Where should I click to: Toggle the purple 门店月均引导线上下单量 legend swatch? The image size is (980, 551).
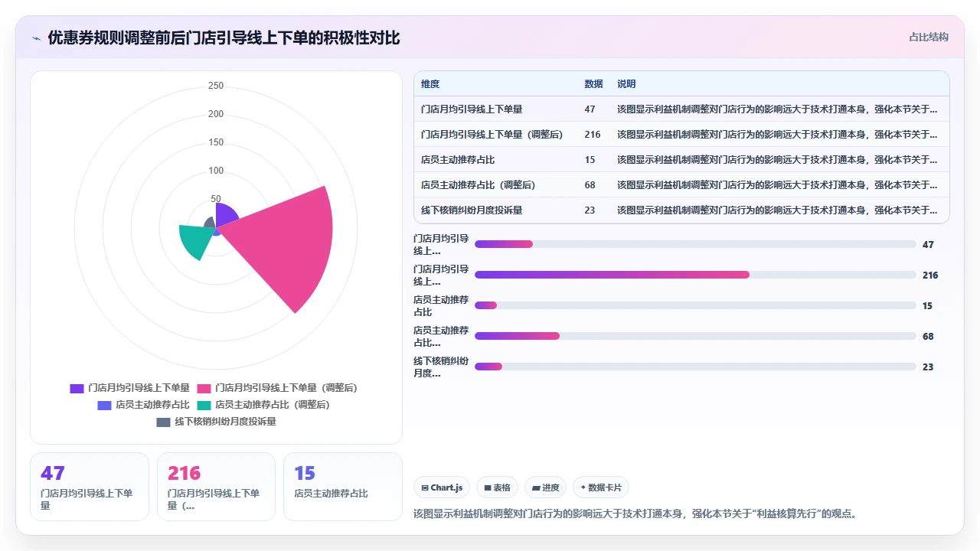click(x=77, y=388)
